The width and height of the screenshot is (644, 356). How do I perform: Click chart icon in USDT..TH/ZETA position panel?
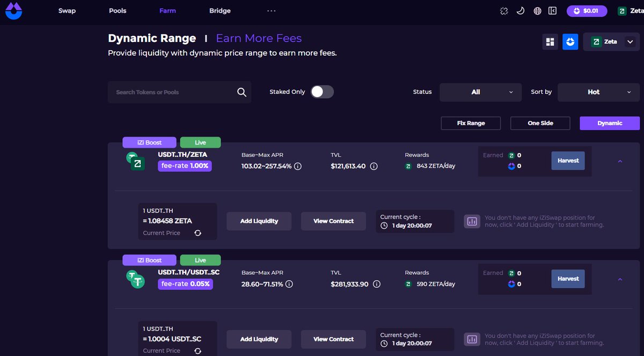coord(472,221)
